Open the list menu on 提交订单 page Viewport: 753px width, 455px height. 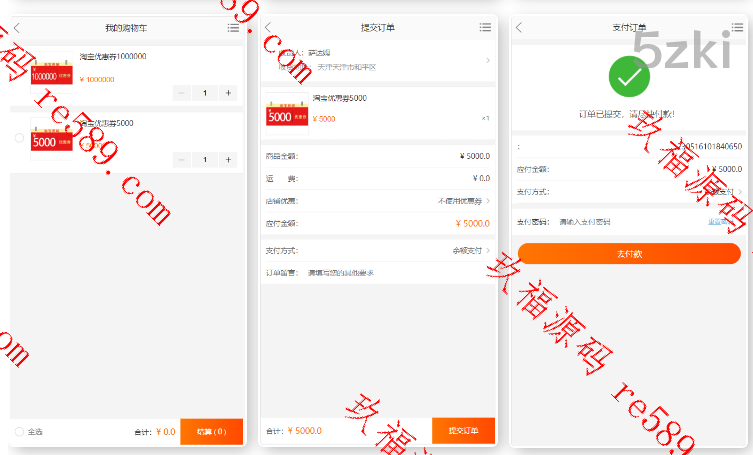[x=485, y=28]
